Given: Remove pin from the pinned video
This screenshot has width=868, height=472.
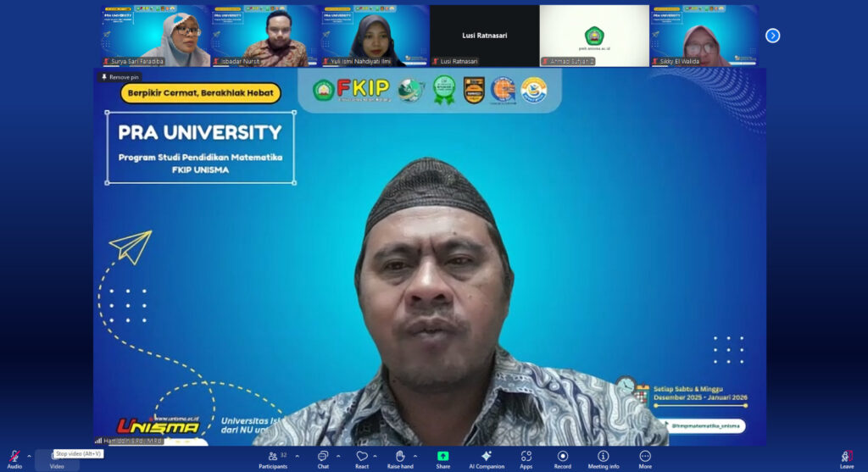Looking at the screenshot, I should point(120,77).
